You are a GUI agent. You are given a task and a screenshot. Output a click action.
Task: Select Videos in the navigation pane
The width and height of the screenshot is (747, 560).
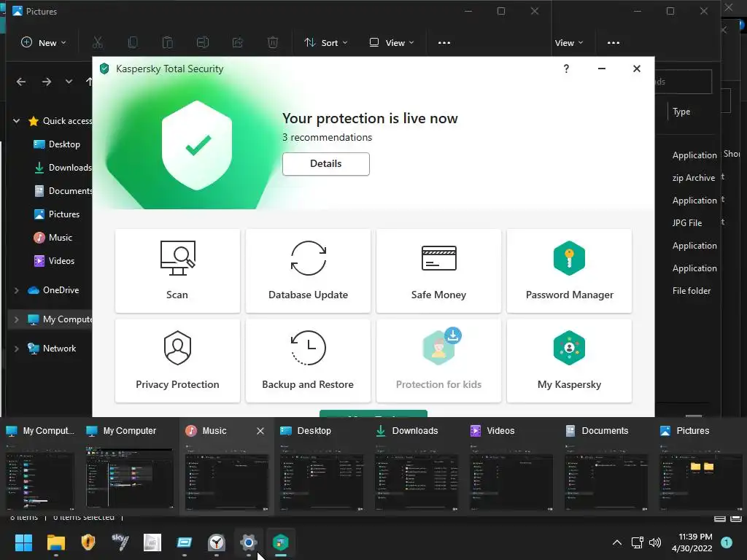54,261
